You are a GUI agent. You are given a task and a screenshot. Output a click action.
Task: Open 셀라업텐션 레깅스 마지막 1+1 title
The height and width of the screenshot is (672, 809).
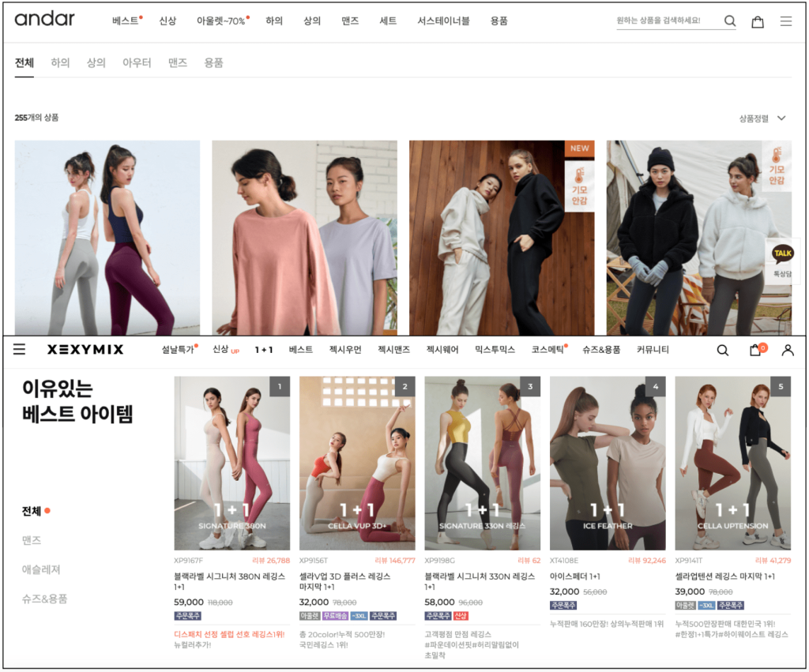click(725, 576)
